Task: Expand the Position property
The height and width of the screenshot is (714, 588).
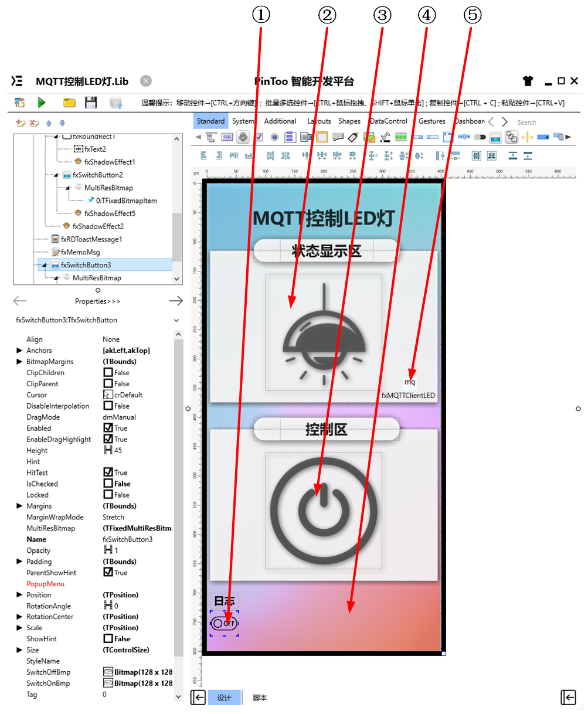Action: coord(19,595)
